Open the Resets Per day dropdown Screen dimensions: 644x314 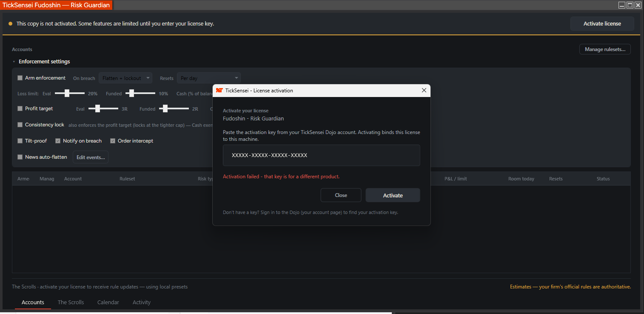[x=209, y=78]
